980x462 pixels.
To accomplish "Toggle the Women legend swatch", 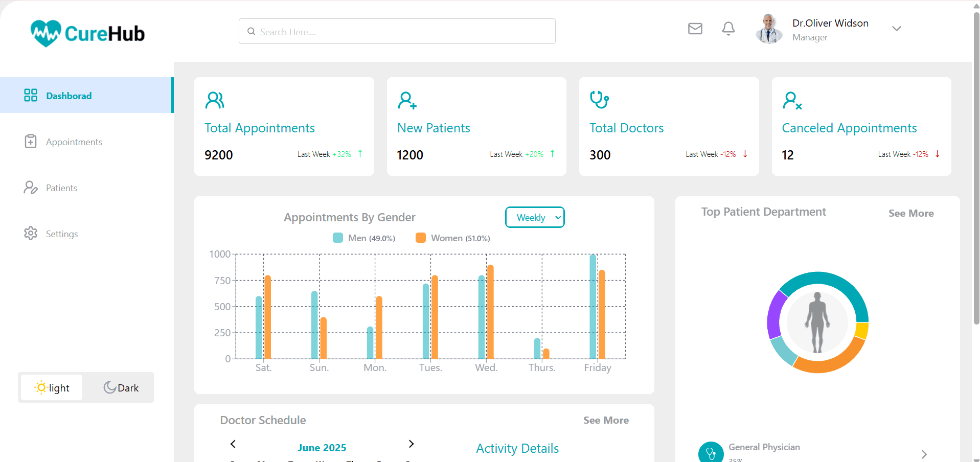I will [x=421, y=238].
